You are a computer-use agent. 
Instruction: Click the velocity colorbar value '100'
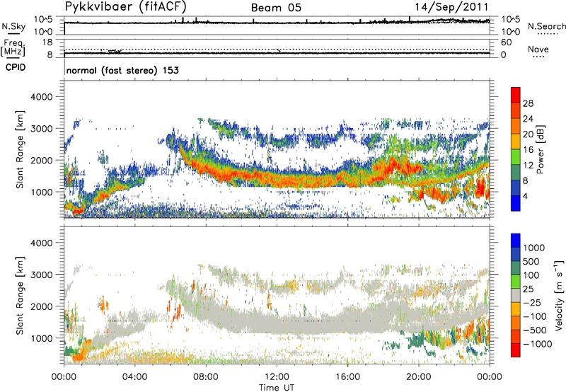tap(531, 275)
